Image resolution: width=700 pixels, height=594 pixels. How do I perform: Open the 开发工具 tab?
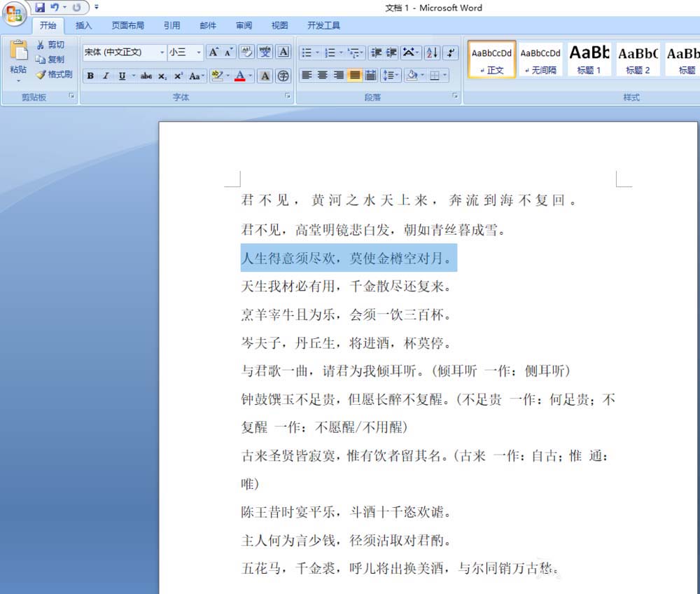(x=323, y=25)
